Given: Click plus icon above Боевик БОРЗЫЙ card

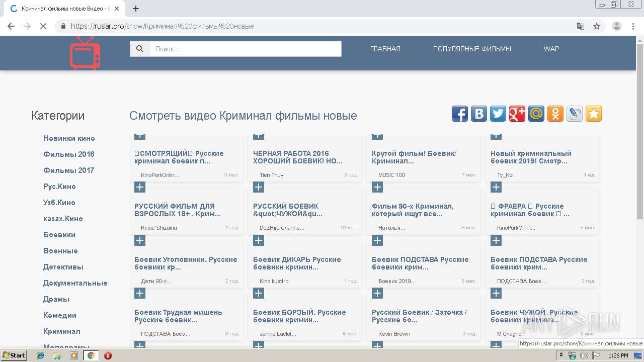Looking at the screenshot, I should (259, 293).
